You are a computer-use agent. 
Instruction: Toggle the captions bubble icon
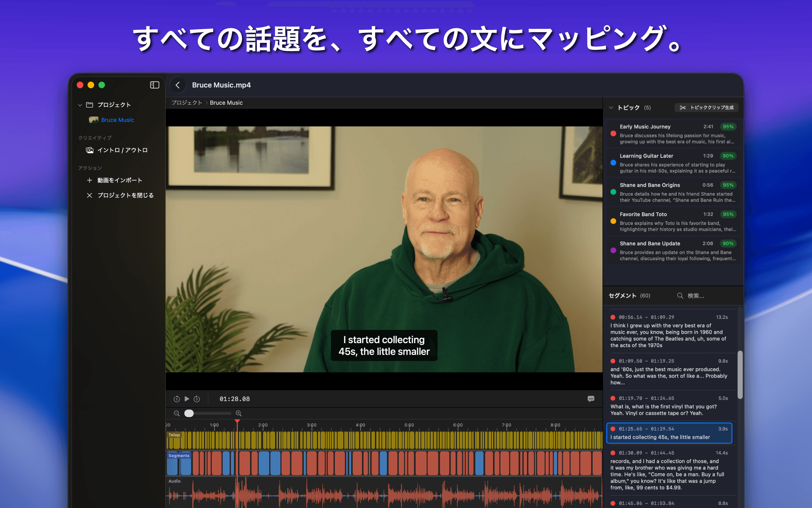tap(591, 399)
